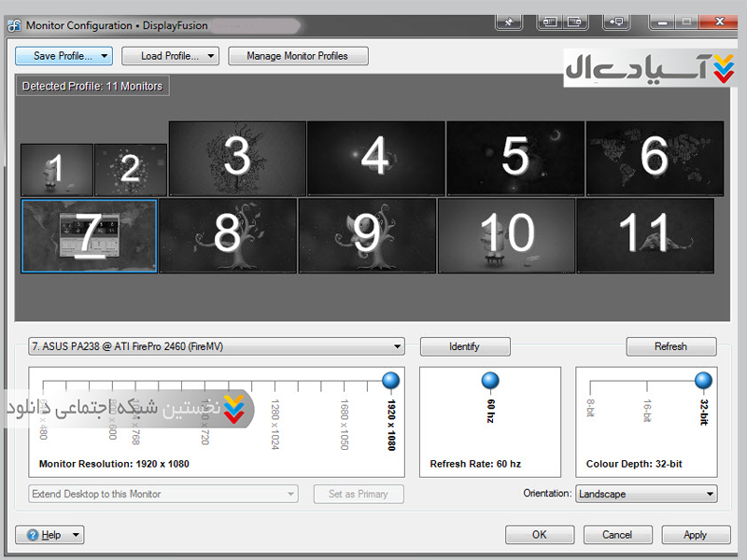Click the DisplayFusion app icon in title bar

tap(14, 25)
